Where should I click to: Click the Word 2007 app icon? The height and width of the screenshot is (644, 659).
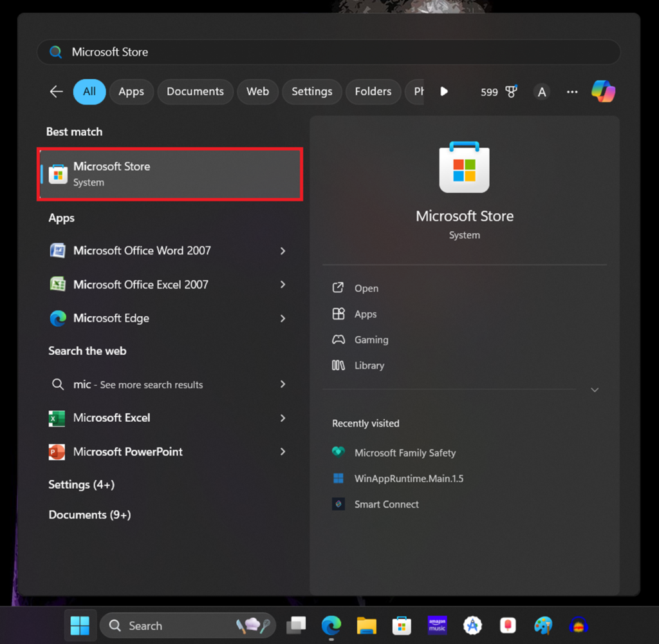[x=57, y=251]
